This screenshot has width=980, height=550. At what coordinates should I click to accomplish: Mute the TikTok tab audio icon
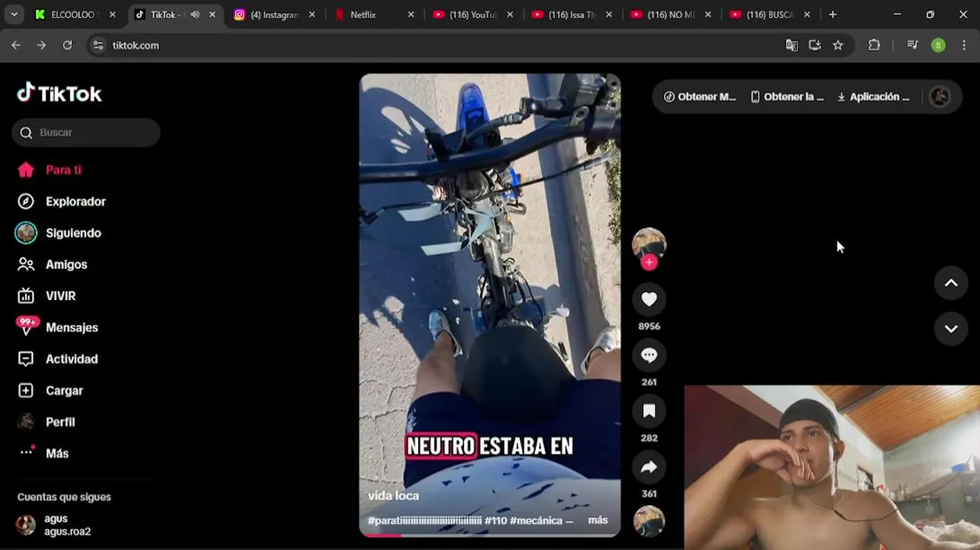point(195,15)
